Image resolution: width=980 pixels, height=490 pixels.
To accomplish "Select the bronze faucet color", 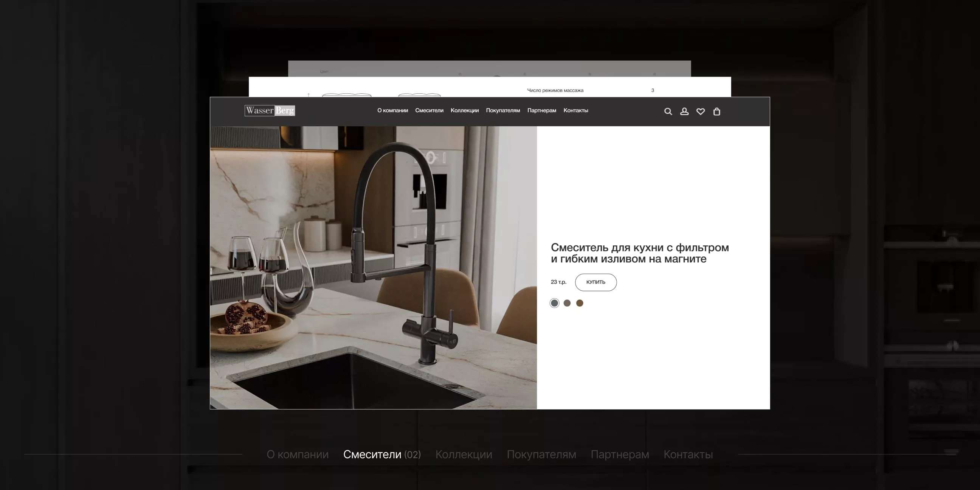I will pos(579,303).
